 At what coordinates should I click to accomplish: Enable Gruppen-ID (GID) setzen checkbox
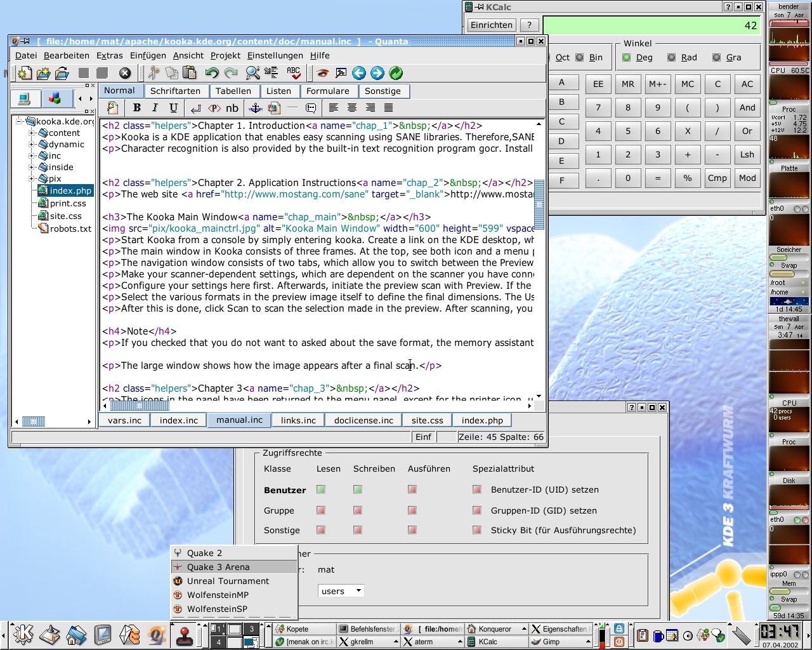tap(477, 510)
